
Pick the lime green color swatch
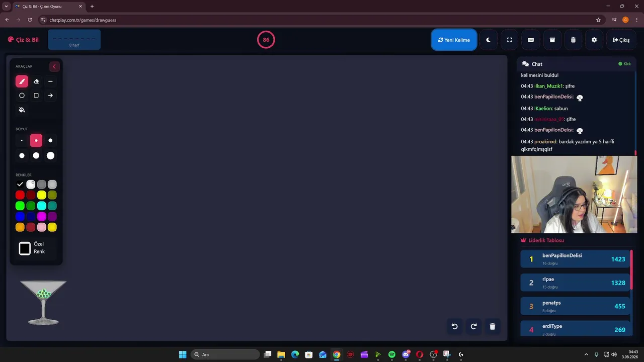coord(20,206)
